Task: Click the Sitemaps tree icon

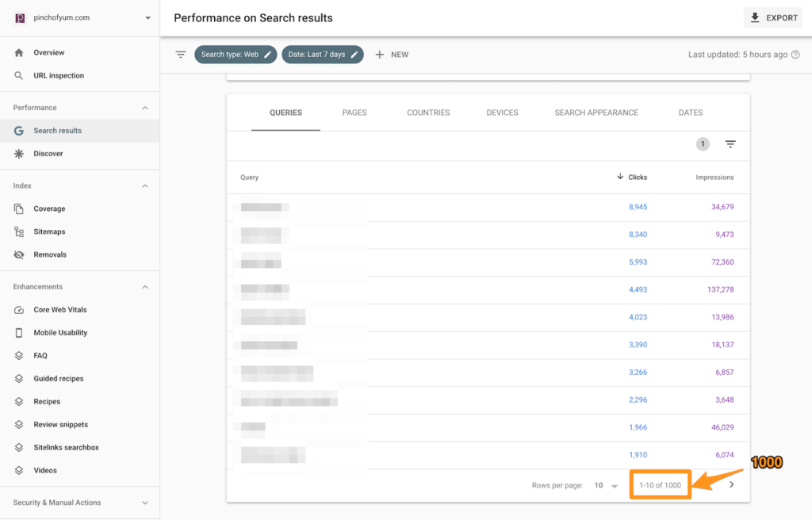Action: tap(19, 231)
